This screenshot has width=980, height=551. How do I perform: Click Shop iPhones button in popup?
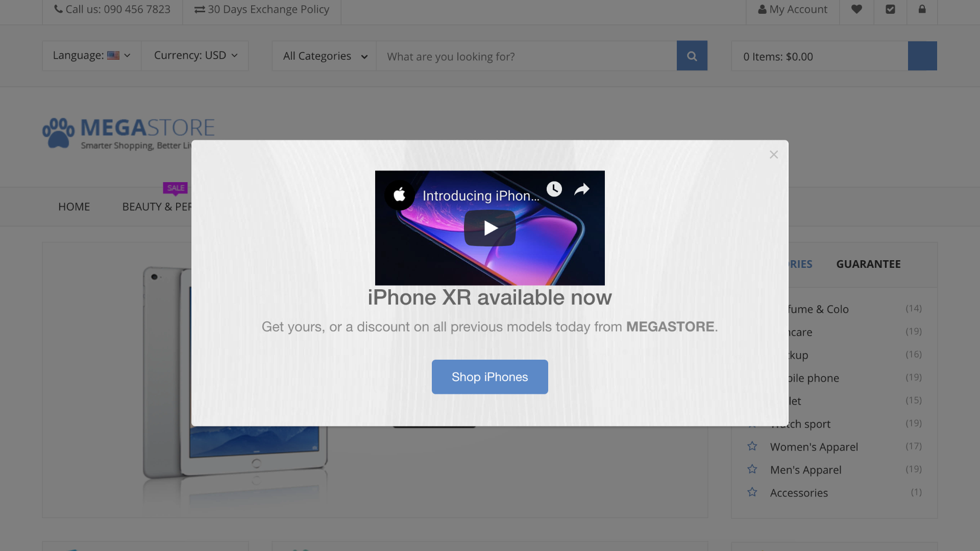tap(490, 377)
